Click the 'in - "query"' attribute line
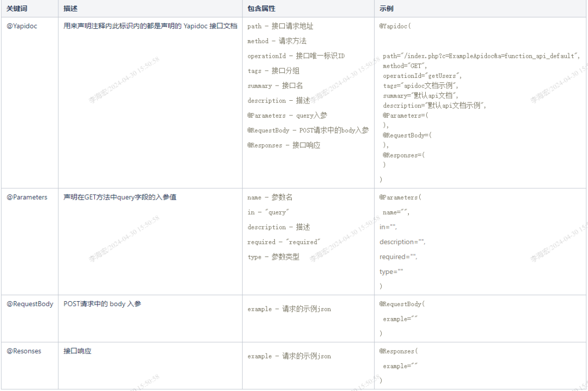 (268, 212)
